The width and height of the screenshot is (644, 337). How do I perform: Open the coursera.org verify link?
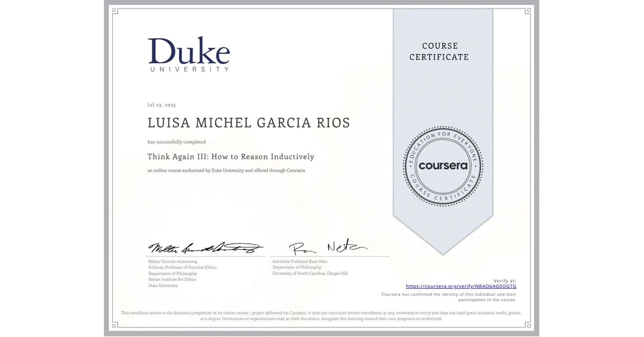point(461,286)
